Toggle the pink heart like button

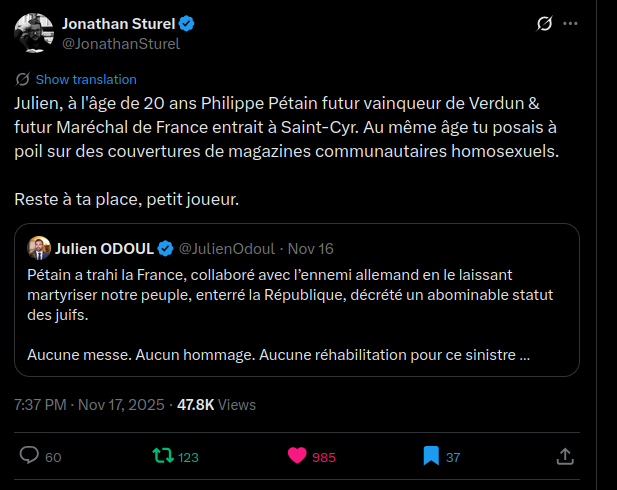pyautogui.click(x=296, y=456)
